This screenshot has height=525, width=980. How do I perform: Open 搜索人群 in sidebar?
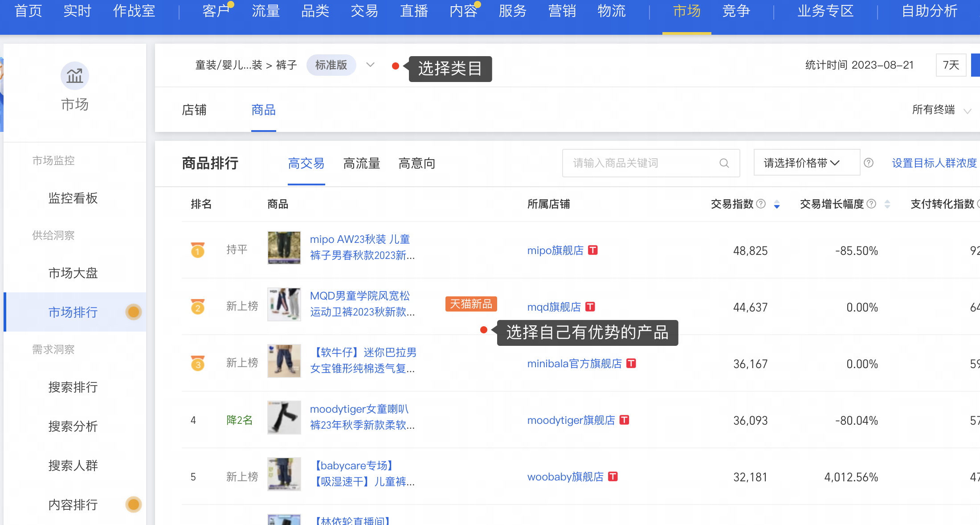tap(73, 465)
